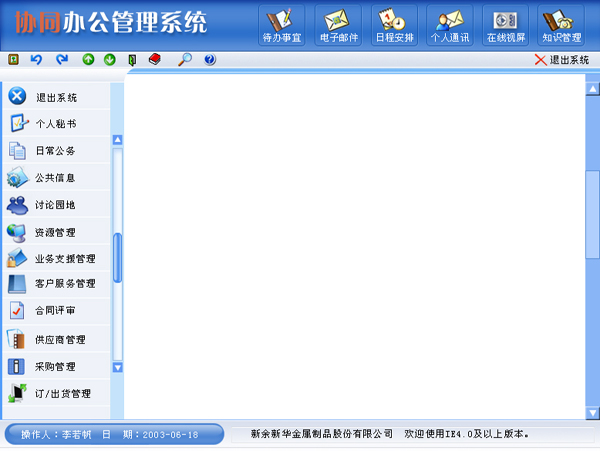Open the 待办事宜 top shortcut
This screenshot has width=600, height=451.
coord(282,25)
